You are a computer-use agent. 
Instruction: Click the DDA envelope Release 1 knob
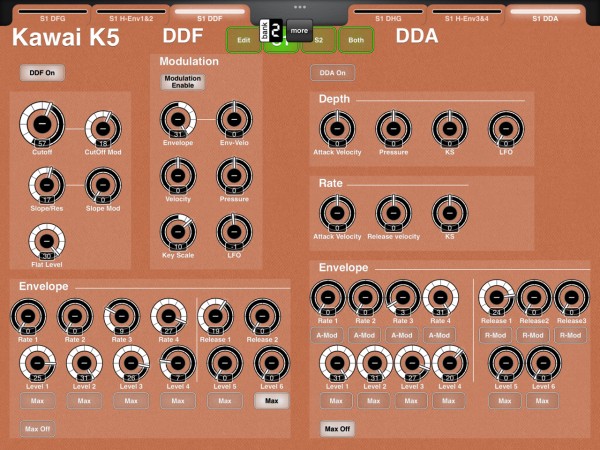click(496, 298)
